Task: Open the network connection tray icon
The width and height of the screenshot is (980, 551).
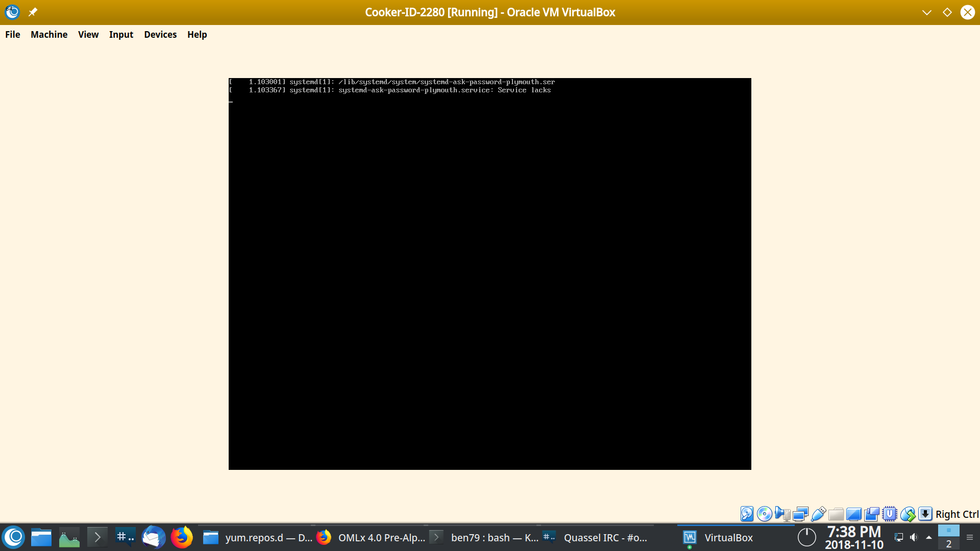Action: coord(899,537)
